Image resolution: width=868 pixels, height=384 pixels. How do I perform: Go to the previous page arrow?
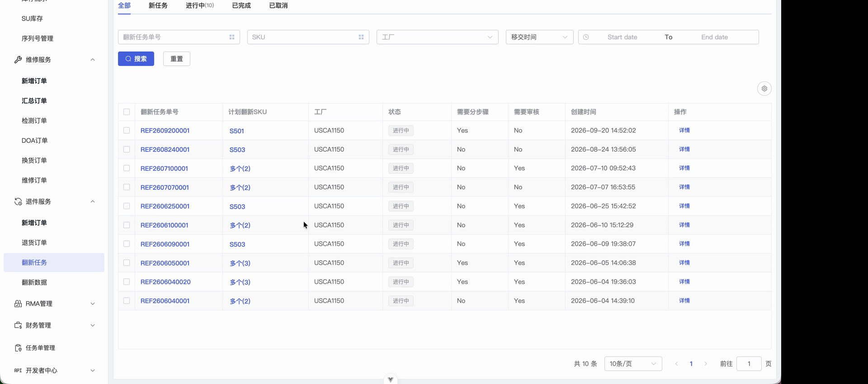(677, 364)
